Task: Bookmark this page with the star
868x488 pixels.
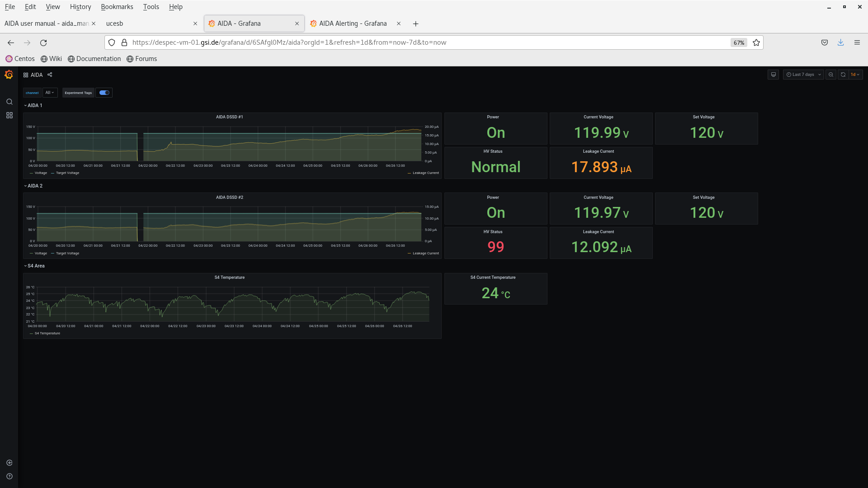Action: click(x=756, y=42)
